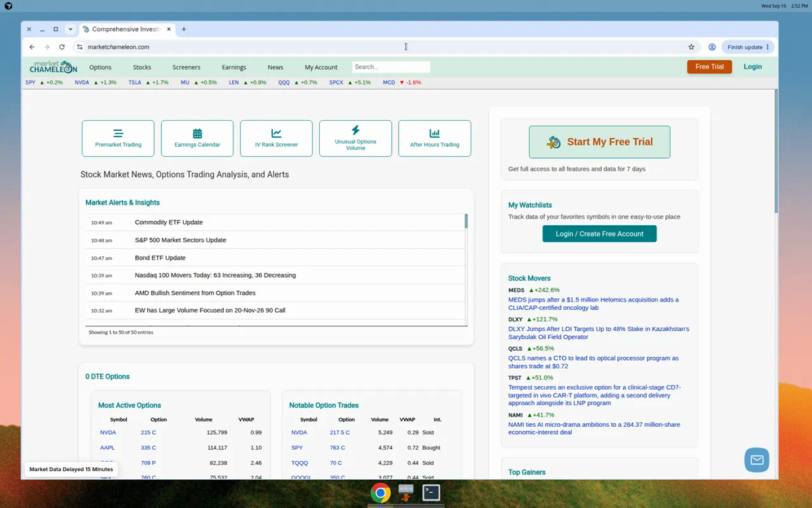Click NVDA in Most Active Options
The image size is (812, 508).
click(x=108, y=433)
